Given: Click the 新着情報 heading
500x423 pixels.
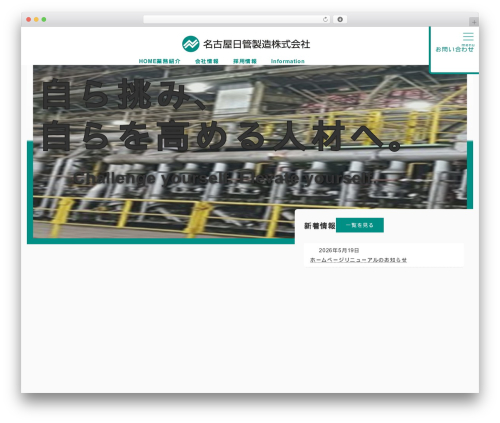Looking at the screenshot, I should (319, 226).
